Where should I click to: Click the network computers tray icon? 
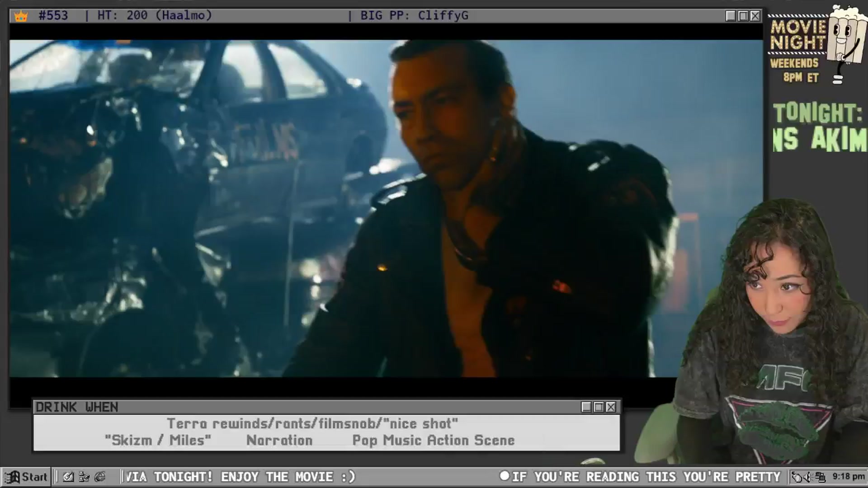(820, 477)
